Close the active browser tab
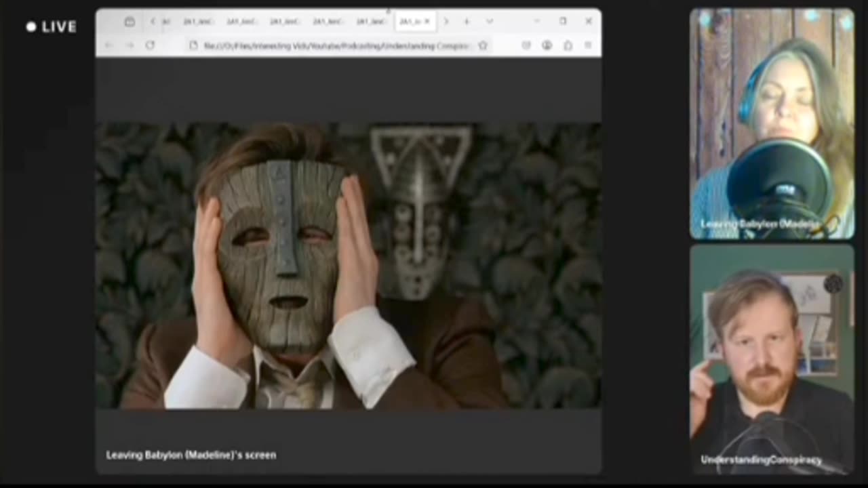This screenshot has width=868, height=488. (x=427, y=22)
